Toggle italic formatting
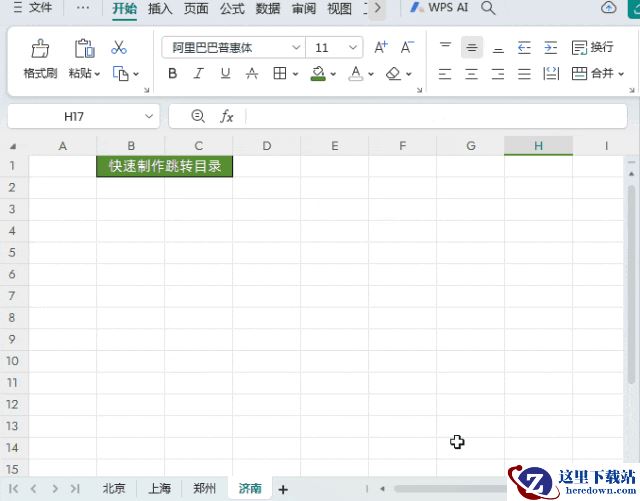The image size is (640, 501). click(x=199, y=73)
